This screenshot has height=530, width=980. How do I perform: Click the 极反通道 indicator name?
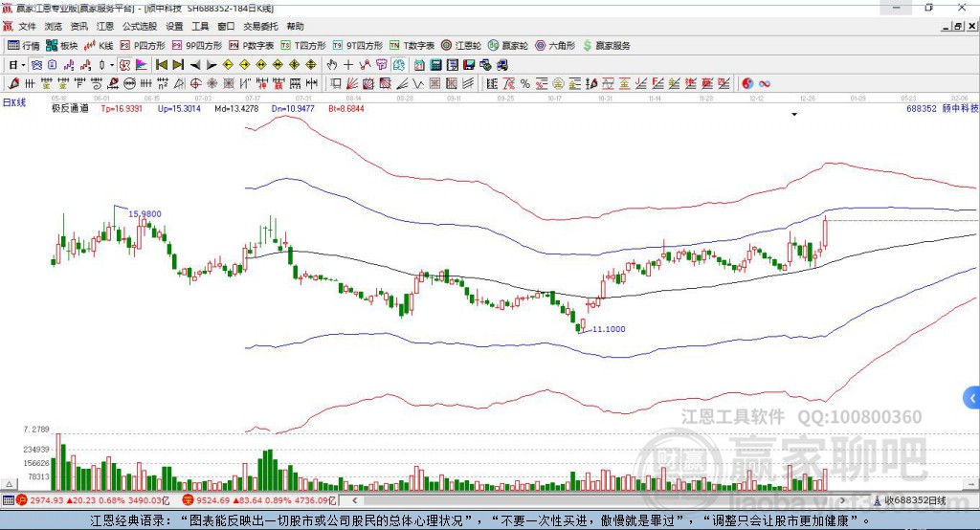coord(70,108)
